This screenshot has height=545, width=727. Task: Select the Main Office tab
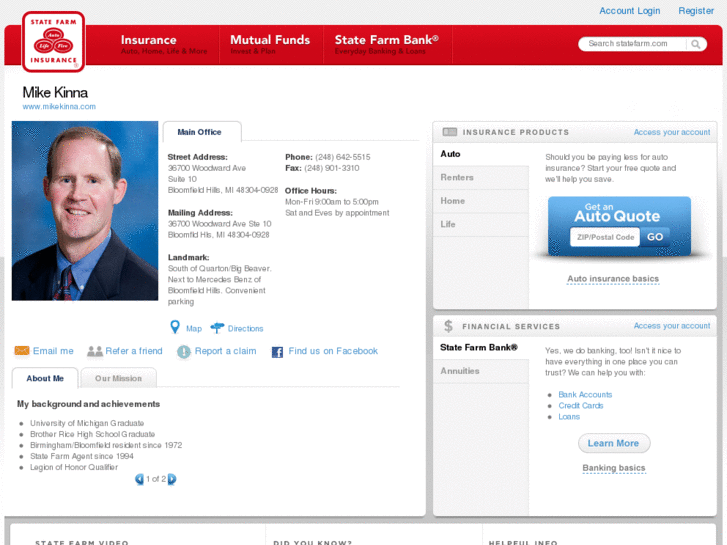point(202,132)
